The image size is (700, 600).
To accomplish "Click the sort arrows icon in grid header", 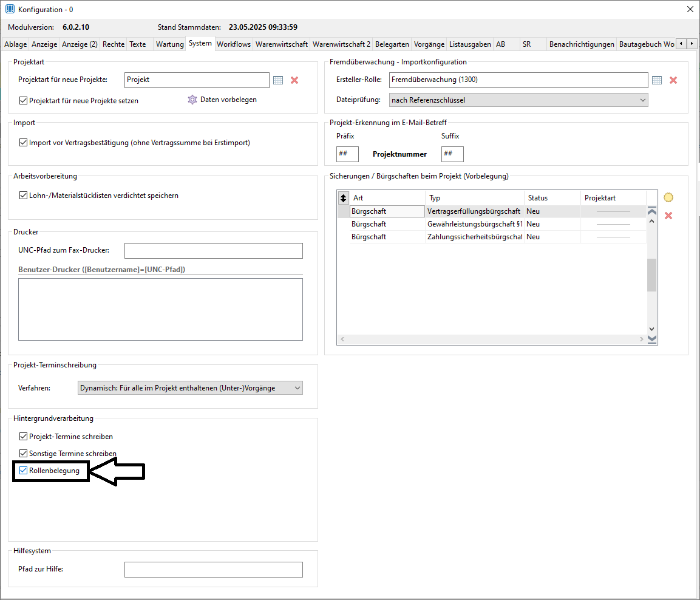I will (343, 198).
